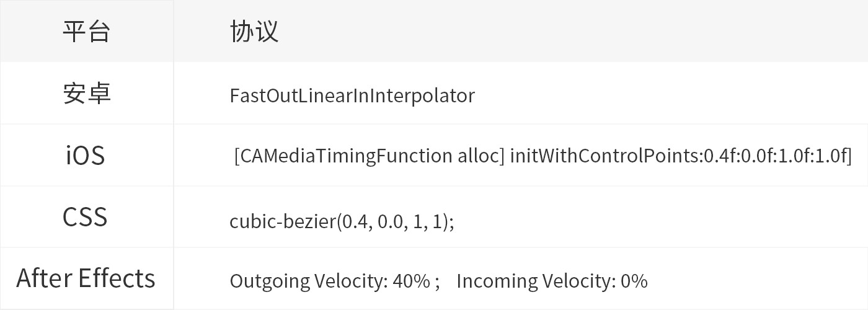Viewport: 868px width, 310px height.
Task: Select the iOS platform cell
Action: point(86,155)
